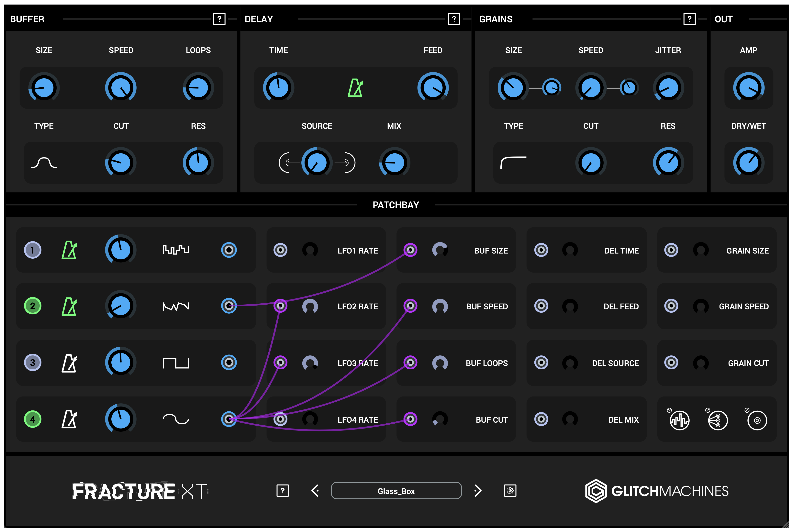
Task: Toggle LFO 4 tempo sync metronome
Action: tap(69, 419)
